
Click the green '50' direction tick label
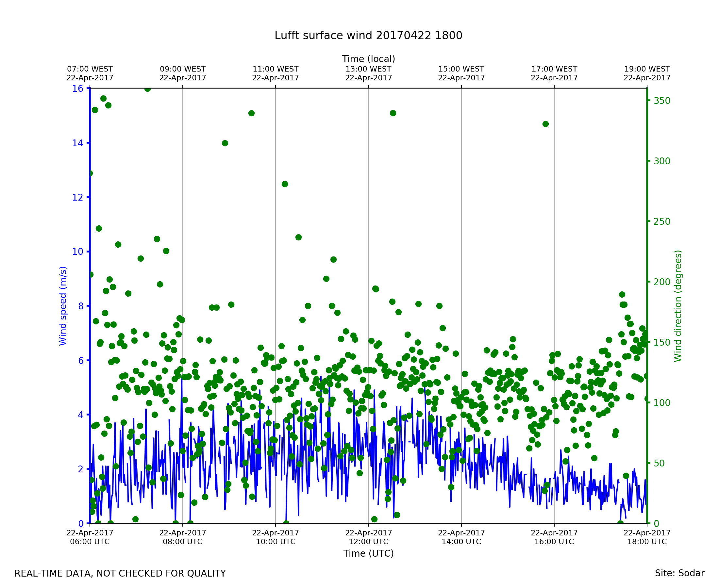tap(659, 463)
